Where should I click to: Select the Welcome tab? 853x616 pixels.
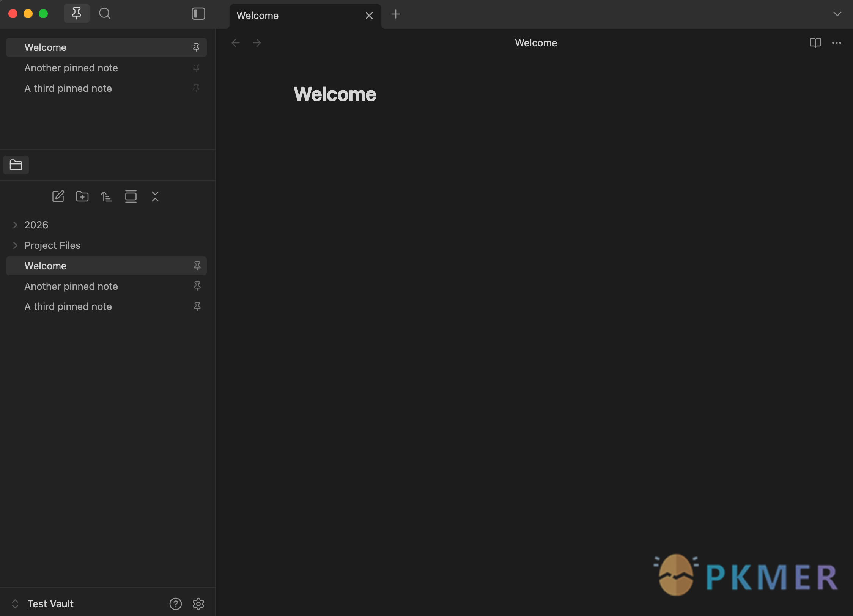click(305, 16)
